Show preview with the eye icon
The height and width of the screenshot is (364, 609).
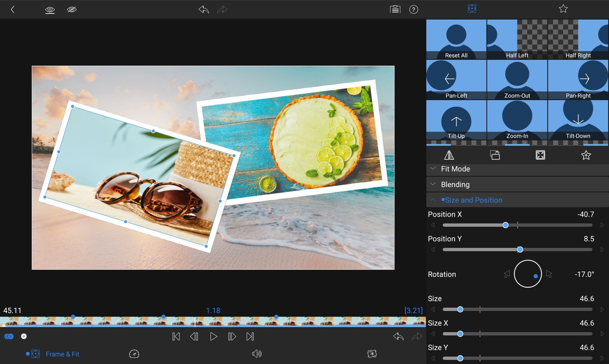(x=50, y=10)
